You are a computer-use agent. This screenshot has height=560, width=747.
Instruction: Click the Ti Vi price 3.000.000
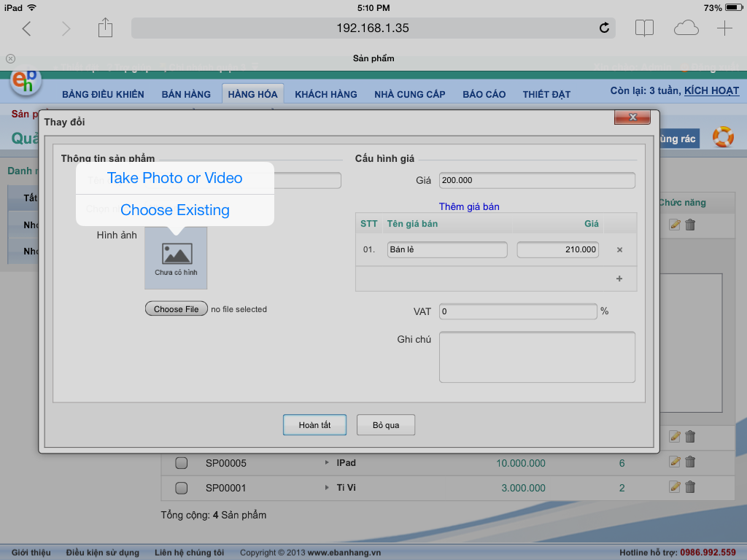523,488
